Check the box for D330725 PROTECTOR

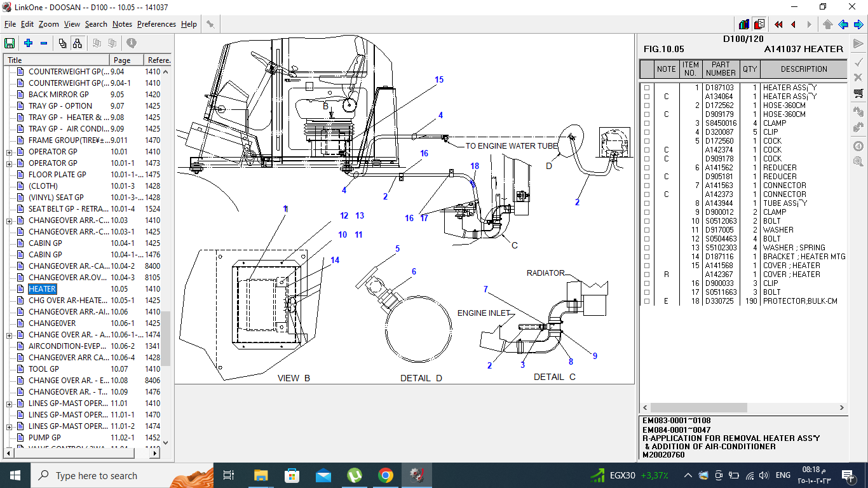pos(647,301)
